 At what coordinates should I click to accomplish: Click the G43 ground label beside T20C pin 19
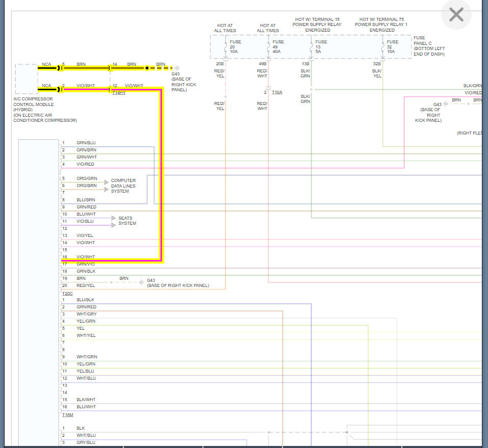click(177, 283)
